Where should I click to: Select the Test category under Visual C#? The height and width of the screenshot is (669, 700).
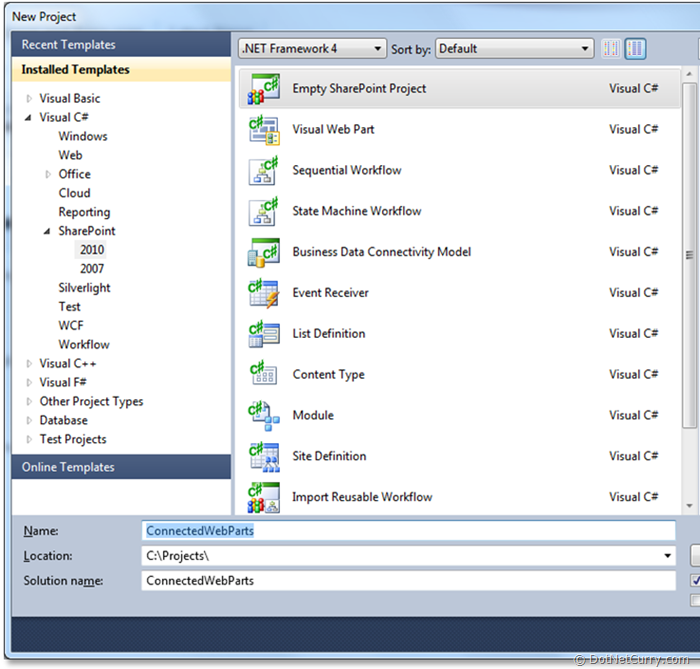point(70,307)
